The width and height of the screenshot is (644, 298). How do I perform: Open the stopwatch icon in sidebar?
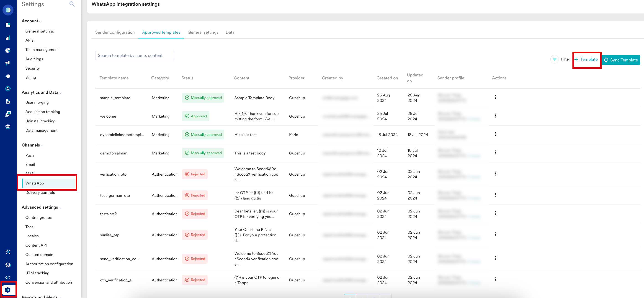pyautogui.click(x=8, y=76)
